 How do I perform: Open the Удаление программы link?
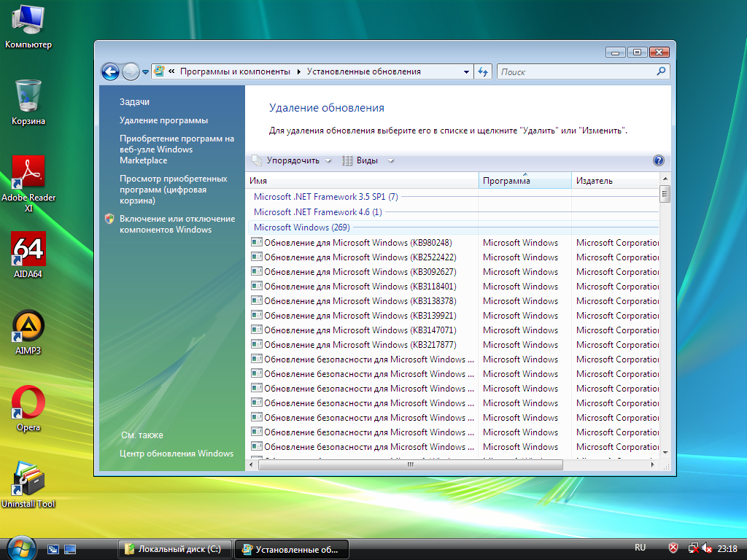pos(163,120)
